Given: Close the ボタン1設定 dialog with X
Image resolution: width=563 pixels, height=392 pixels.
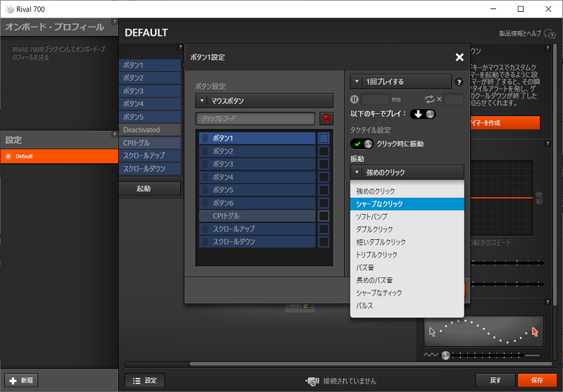Looking at the screenshot, I should pyautogui.click(x=460, y=57).
